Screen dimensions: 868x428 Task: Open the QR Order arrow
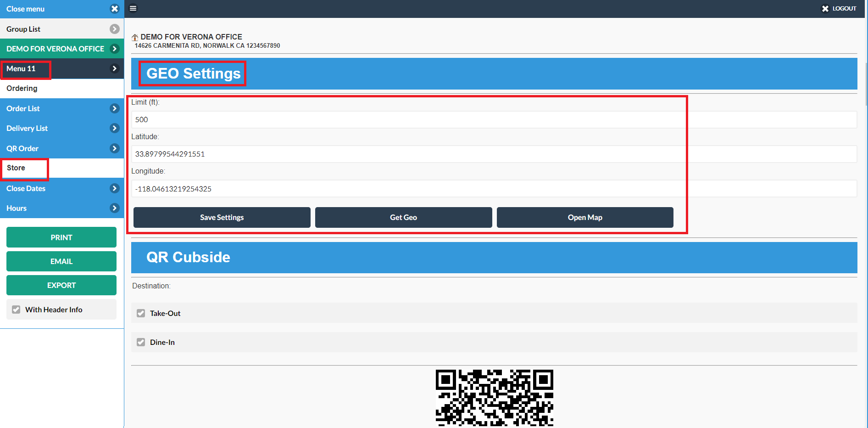115,148
